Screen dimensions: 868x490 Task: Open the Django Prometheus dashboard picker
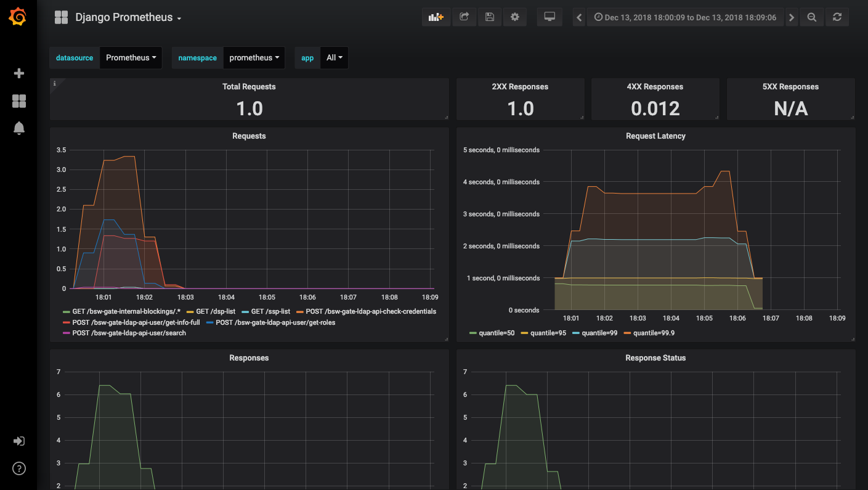[128, 17]
